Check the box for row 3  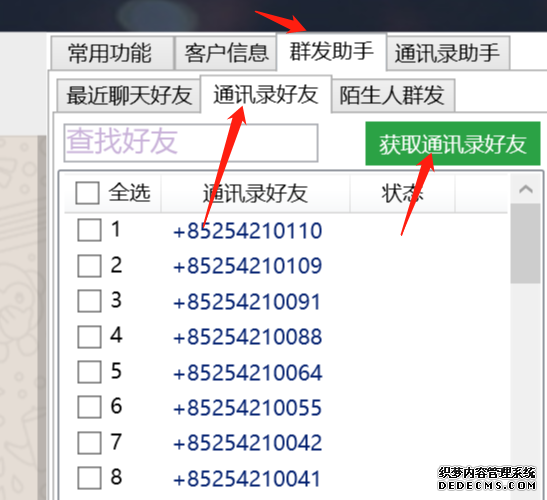click(89, 301)
